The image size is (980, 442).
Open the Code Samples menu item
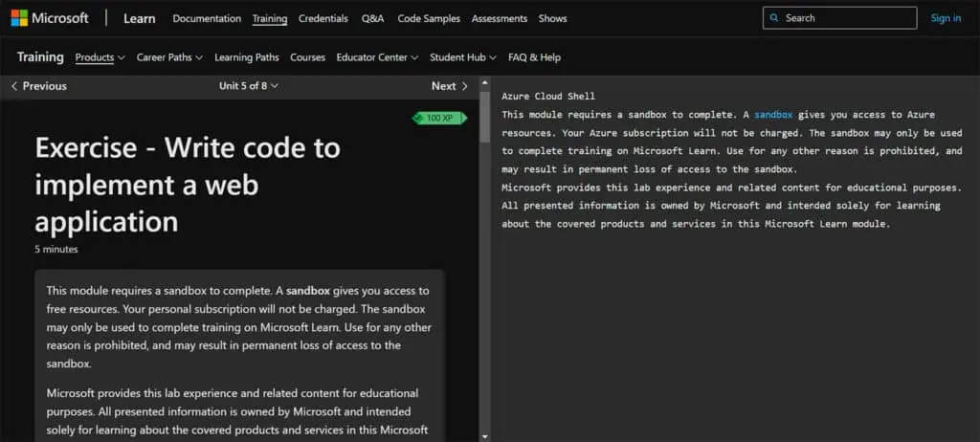coord(429,19)
